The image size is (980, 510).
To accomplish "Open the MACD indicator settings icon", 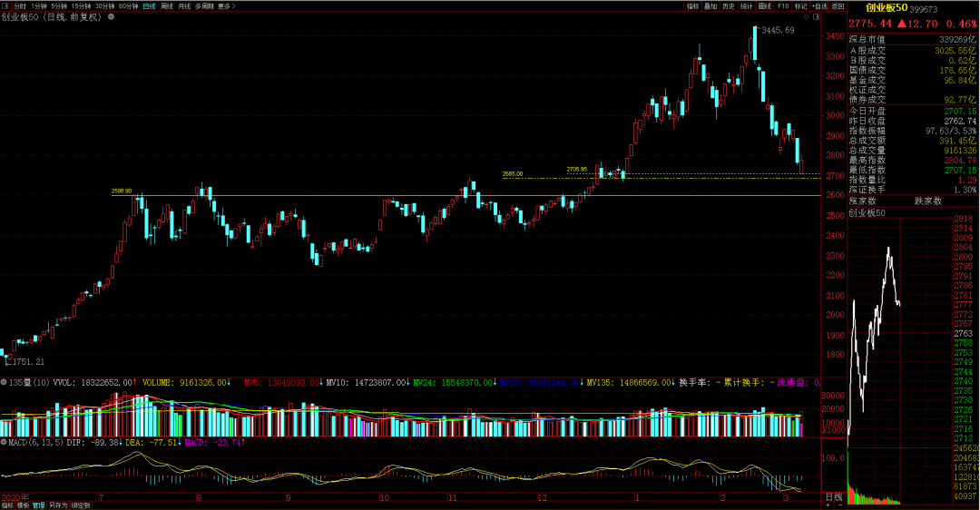I will pyautogui.click(x=4, y=442).
